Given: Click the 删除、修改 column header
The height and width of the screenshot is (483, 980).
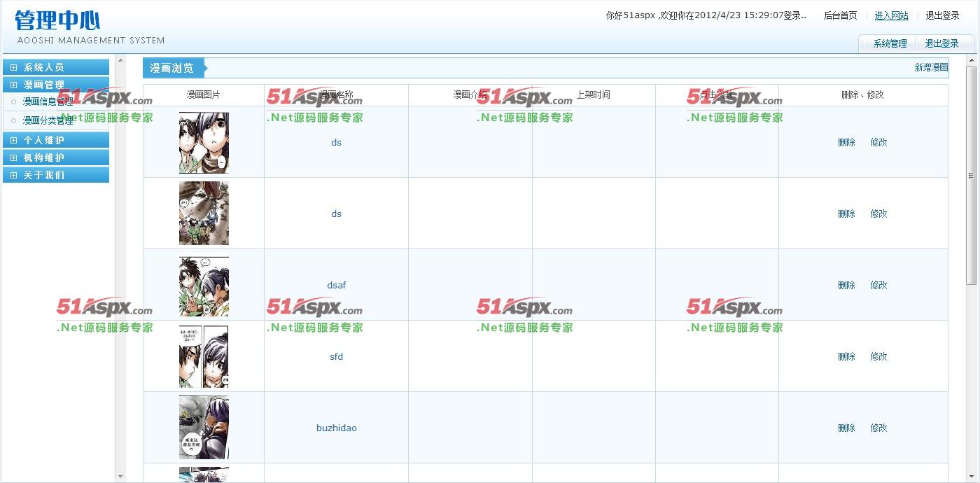Looking at the screenshot, I should tap(863, 94).
